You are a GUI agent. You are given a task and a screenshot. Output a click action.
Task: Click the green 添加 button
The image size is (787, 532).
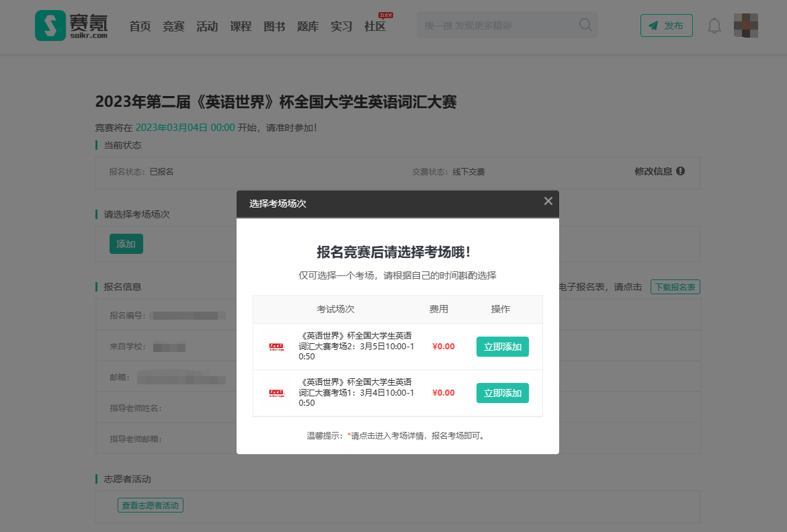[x=126, y=244]
